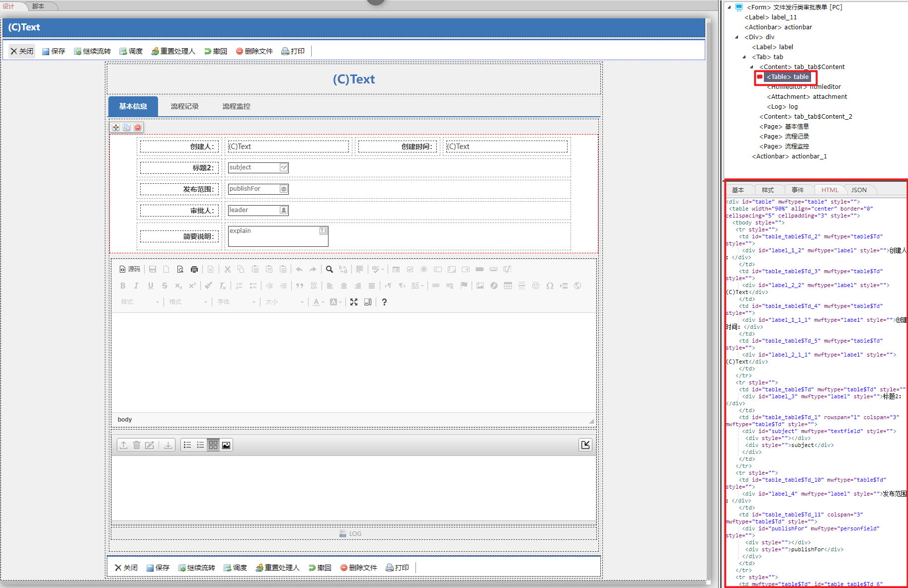Open the 流程记录 tab
The height and width of the screenshot is (588, 908).
click(184, 106)
